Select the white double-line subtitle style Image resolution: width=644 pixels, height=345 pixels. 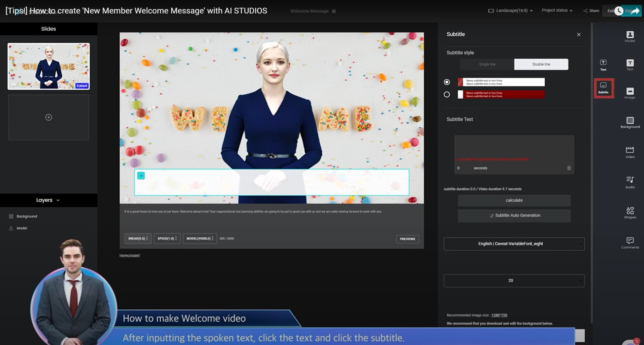click(447, 82)
